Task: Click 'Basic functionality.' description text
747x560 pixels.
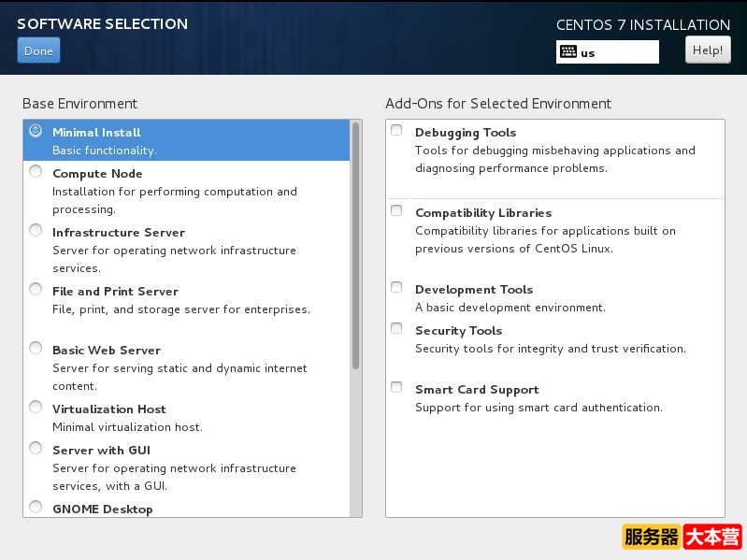Action: [x=105, y=151]
